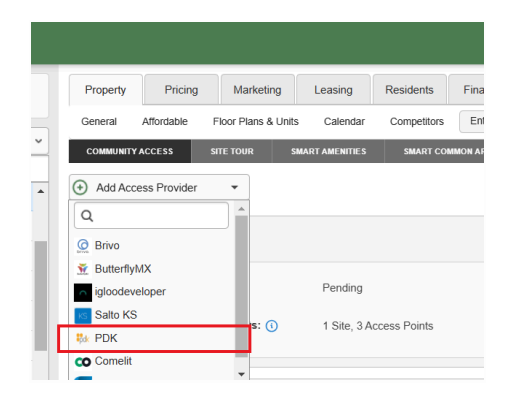Open the SMART AMENITIES section
519x420 pixels.
click(x=328, y=151)
